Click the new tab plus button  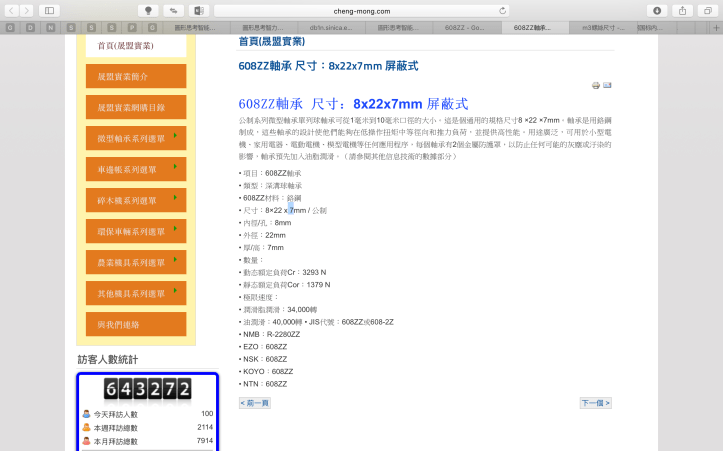tap(716, 28)
